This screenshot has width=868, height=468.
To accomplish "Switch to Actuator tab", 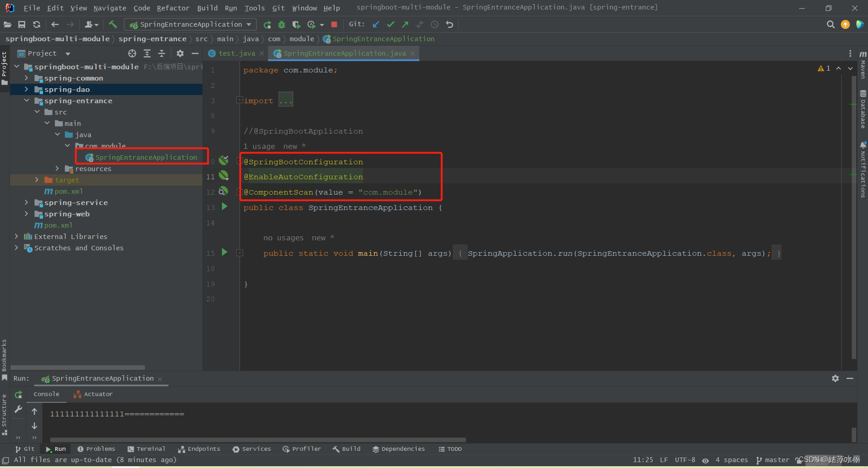I will coord(93,394).
